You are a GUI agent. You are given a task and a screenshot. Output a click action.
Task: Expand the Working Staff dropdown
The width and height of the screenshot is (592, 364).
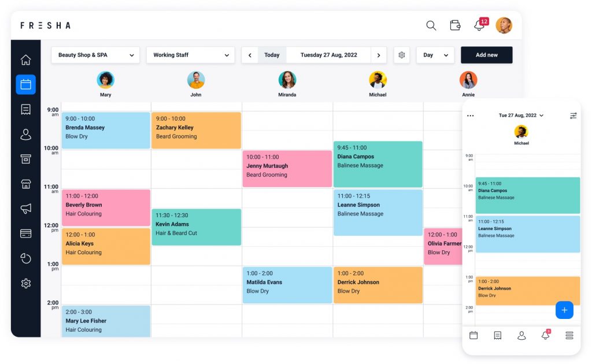click(x=190, y=55)
